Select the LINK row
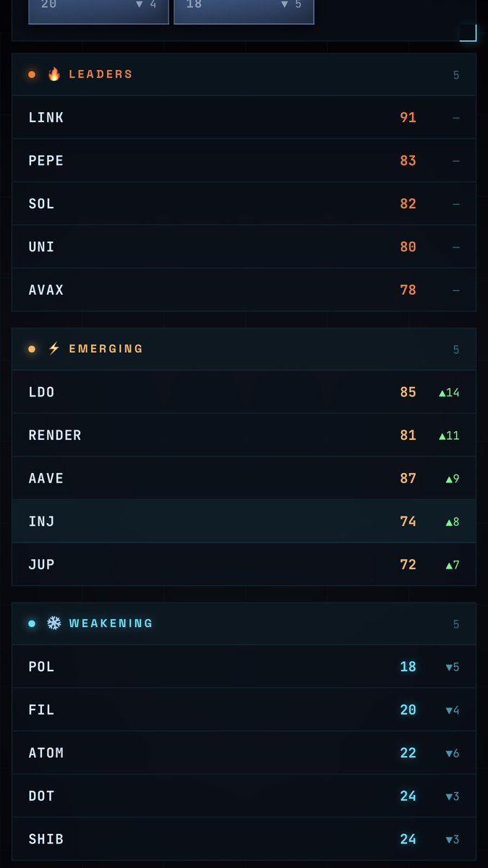 tap(244, 117)
